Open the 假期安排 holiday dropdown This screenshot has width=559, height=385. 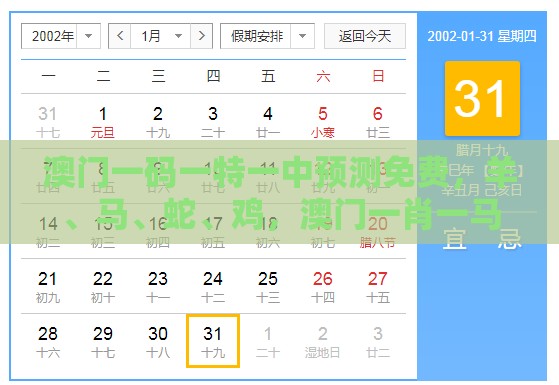click(267, 36)
